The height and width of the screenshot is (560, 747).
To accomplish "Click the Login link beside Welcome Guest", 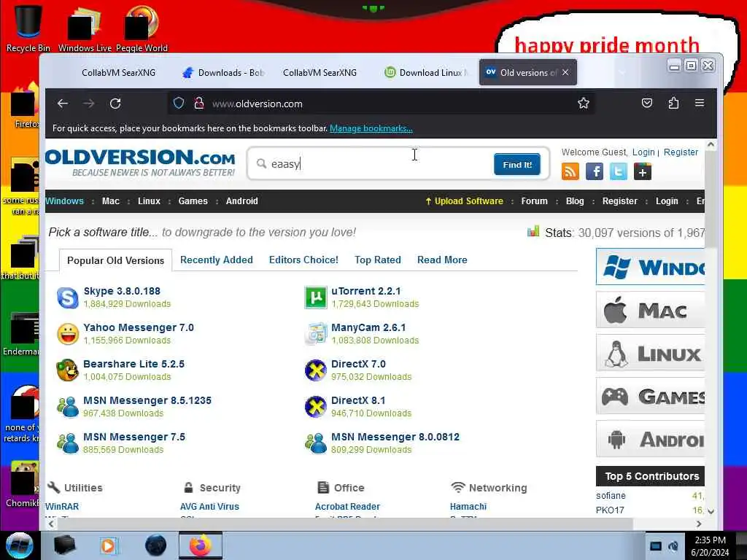I will [643, 152].
